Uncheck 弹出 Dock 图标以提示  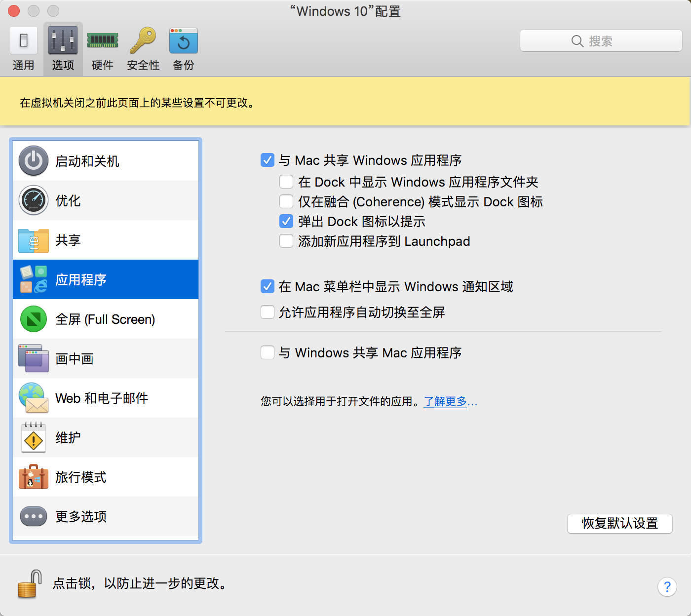tap(286, 221)
